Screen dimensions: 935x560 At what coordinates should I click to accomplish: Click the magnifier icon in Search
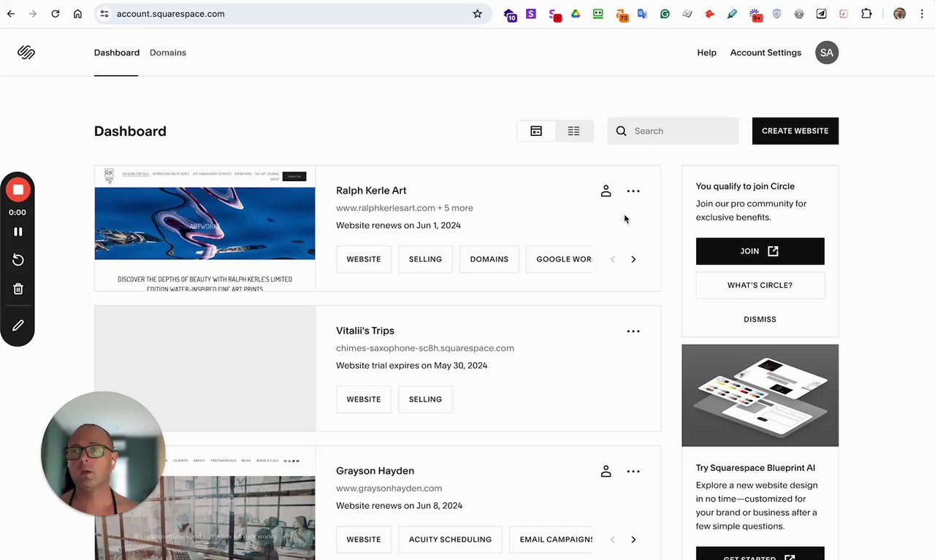click(x=621, y=131)
